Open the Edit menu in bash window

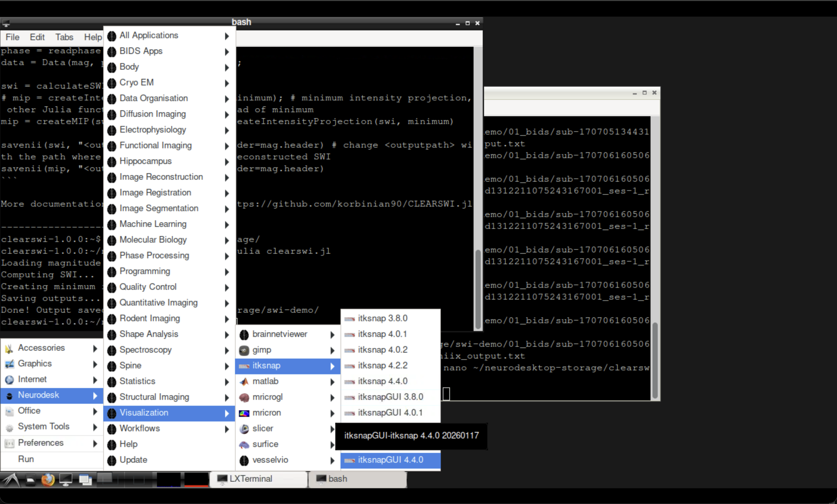click(x=37, y=37)
